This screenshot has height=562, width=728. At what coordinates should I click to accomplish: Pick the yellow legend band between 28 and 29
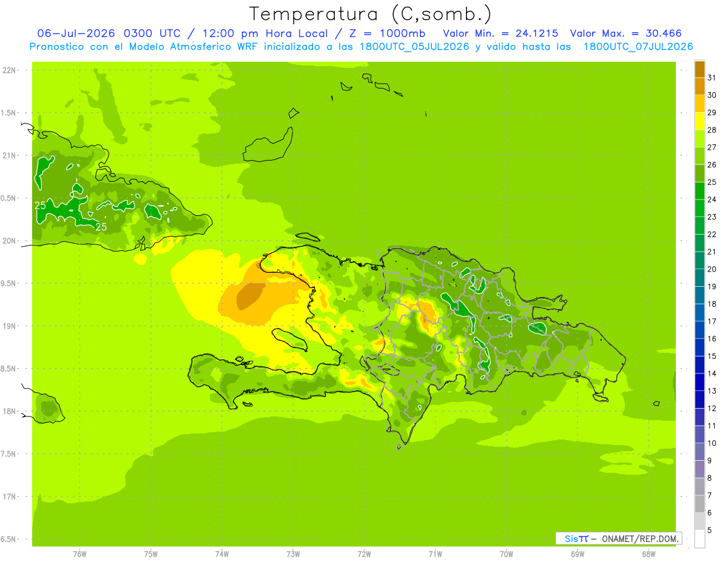click(699, 121)
